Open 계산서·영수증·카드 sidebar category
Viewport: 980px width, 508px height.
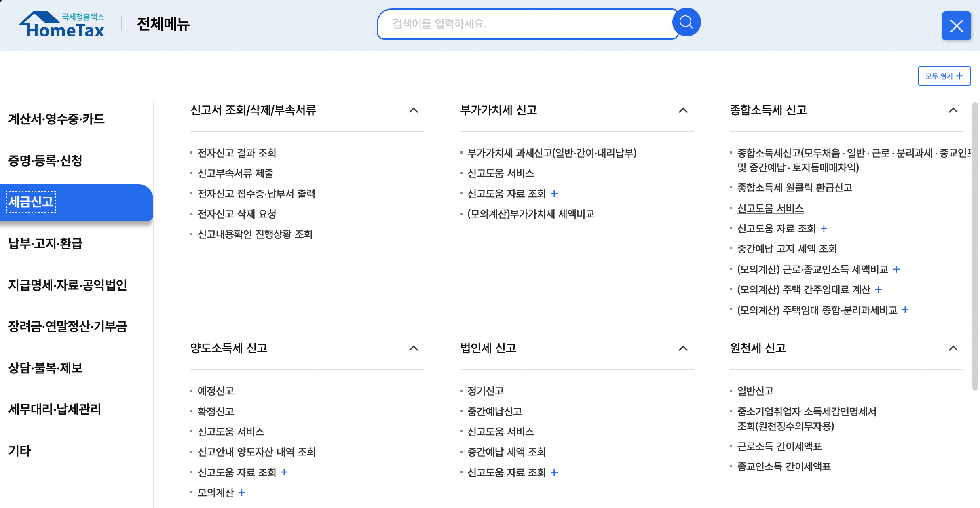coord(56,119)
